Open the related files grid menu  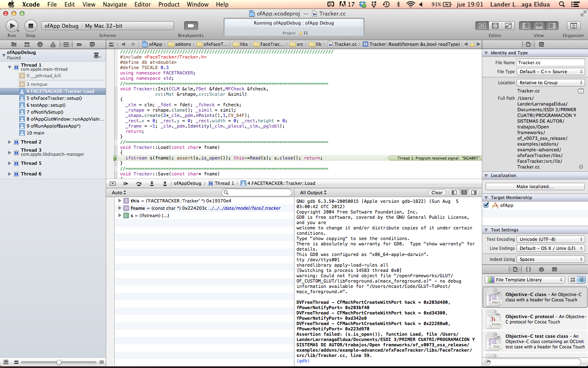(x=111, y=44)
